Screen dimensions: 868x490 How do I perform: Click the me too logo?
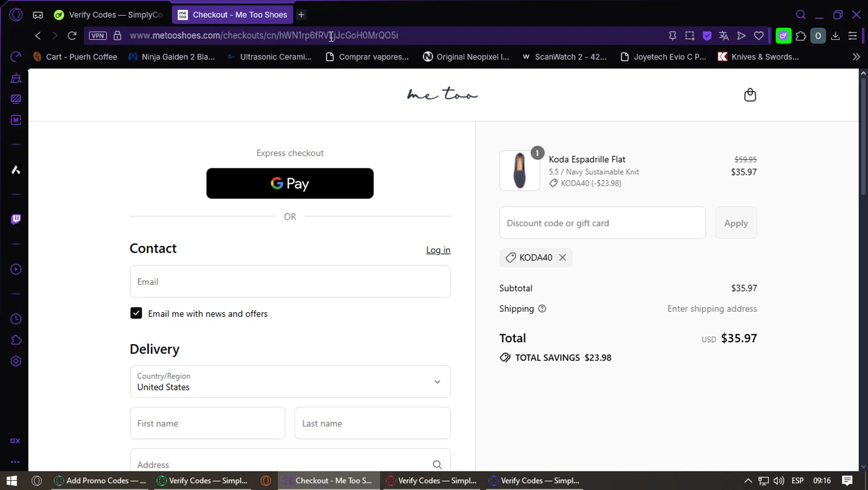coord(443,94)
